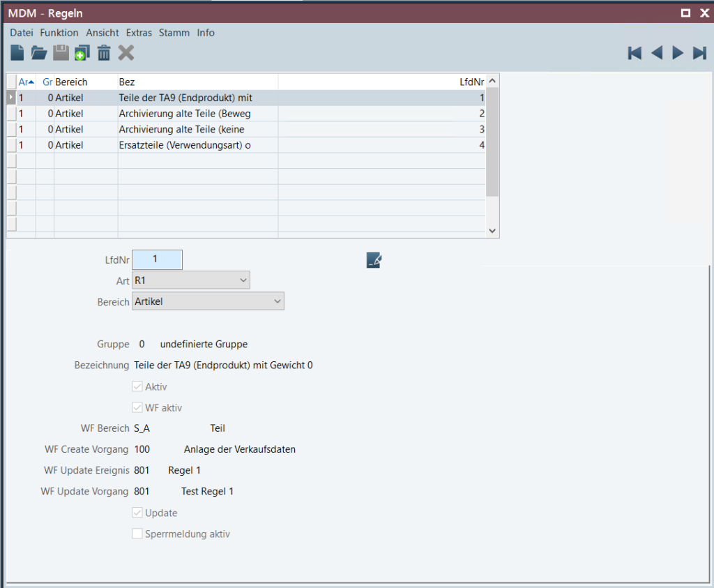This screenshot has width=714, height=588.
Task: Click the Save diskette toolbar icon
Action: (61, 53)
